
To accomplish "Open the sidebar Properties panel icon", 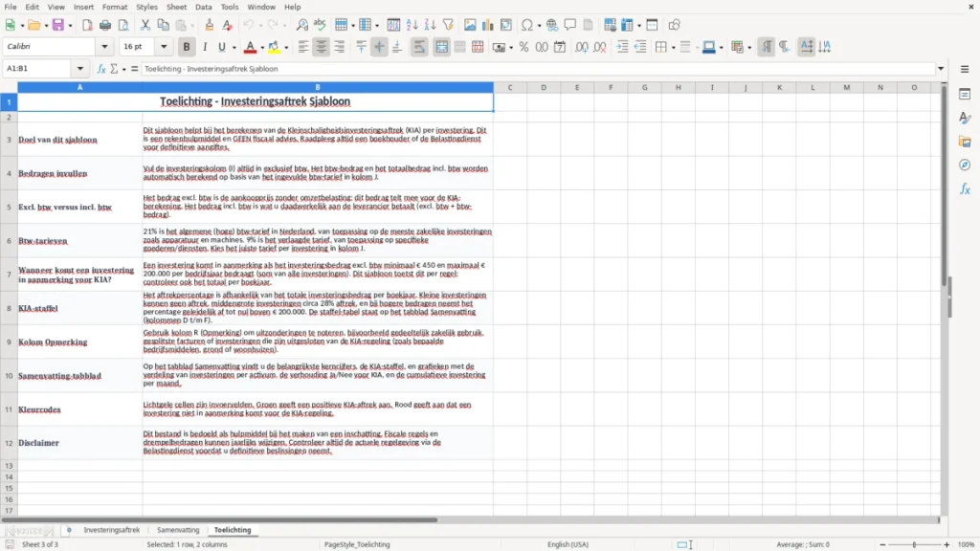I will click(965, 95).
